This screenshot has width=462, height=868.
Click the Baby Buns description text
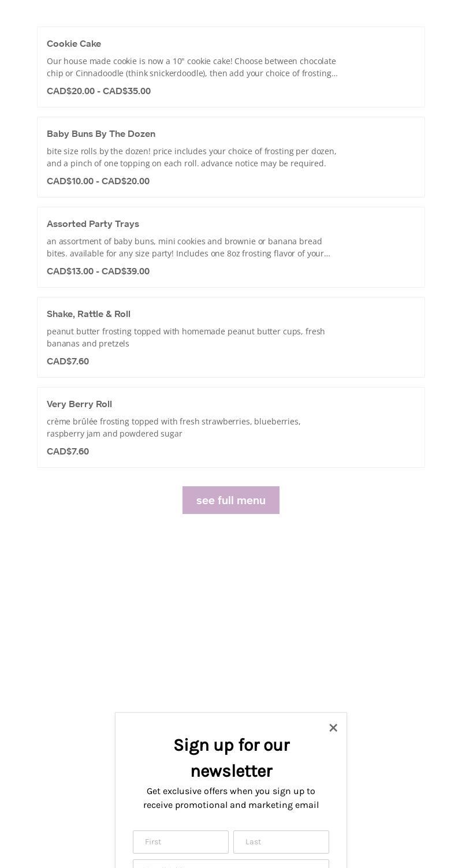pos(191,157)
